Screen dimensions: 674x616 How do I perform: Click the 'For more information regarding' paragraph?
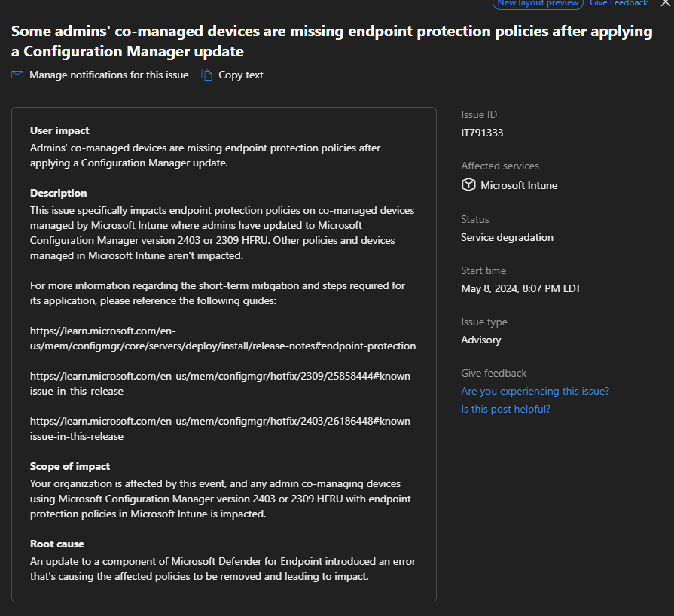218,293
